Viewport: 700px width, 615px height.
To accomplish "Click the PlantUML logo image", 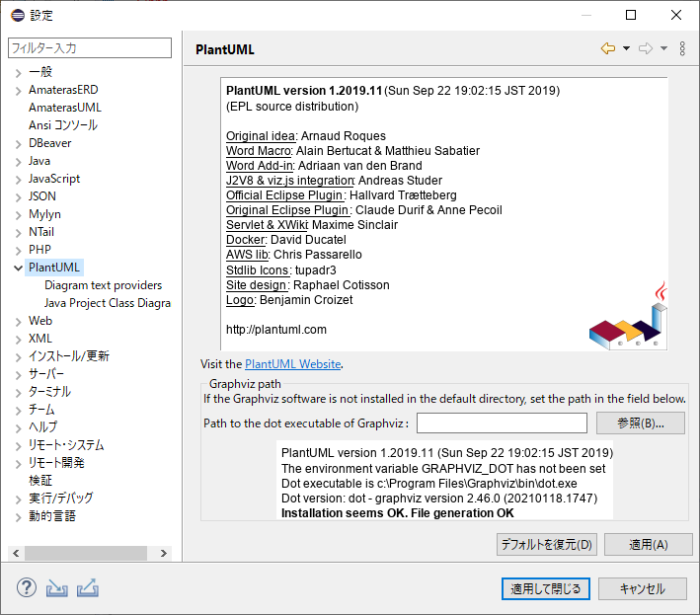I will [628, 320].
